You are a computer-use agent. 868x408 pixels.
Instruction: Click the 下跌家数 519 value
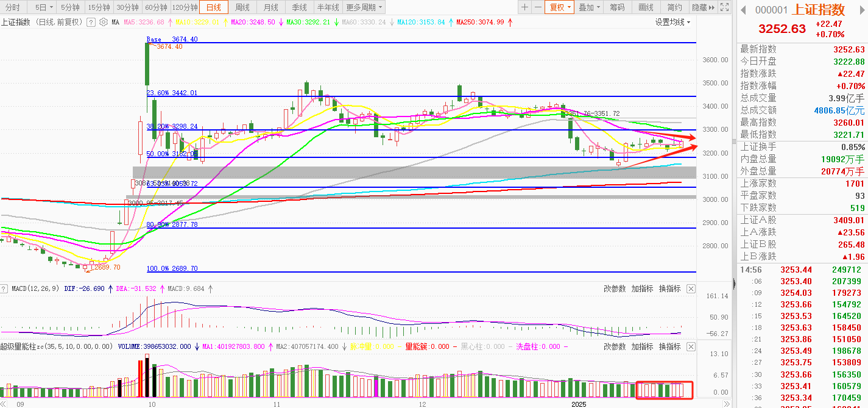858,208
